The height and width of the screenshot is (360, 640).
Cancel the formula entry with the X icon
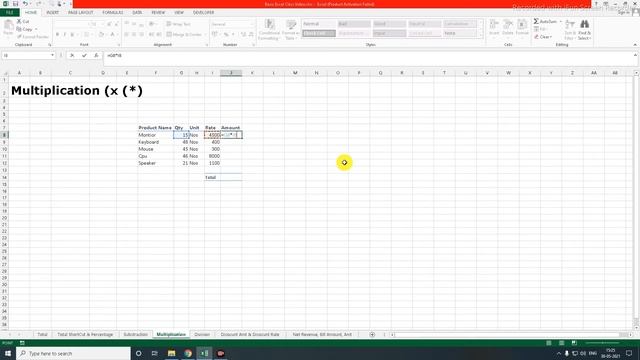[72, 56]
